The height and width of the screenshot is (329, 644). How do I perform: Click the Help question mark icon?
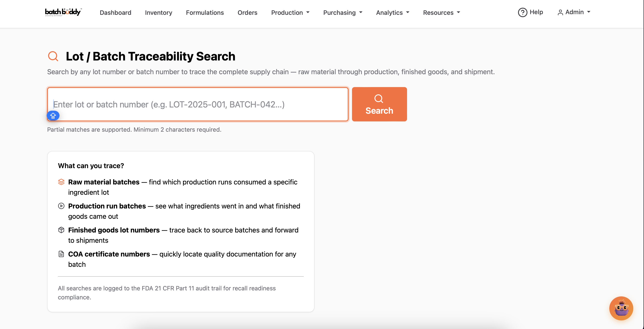click(523, 12)
